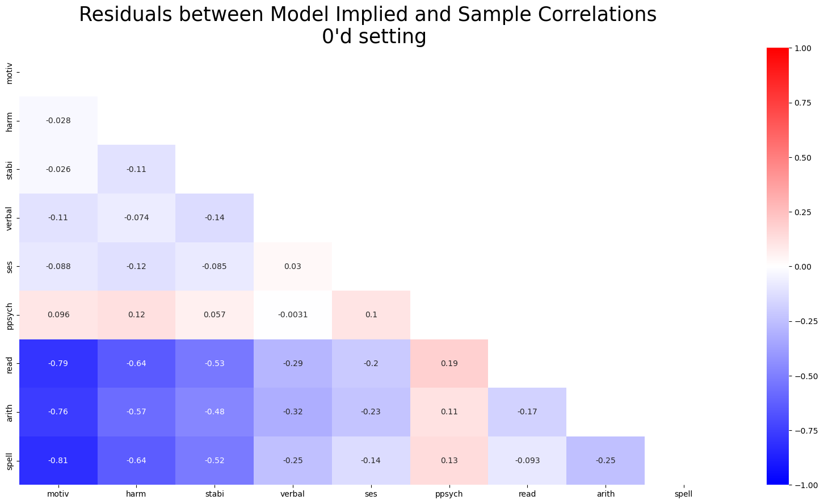Pick the ppsych and stabi cell, 0.057

215,314
